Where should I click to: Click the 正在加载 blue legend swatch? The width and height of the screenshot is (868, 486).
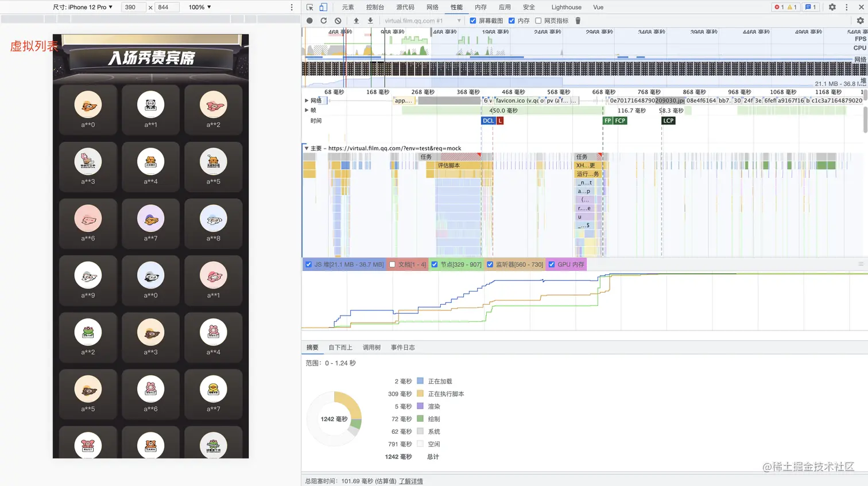click(420, 381)
